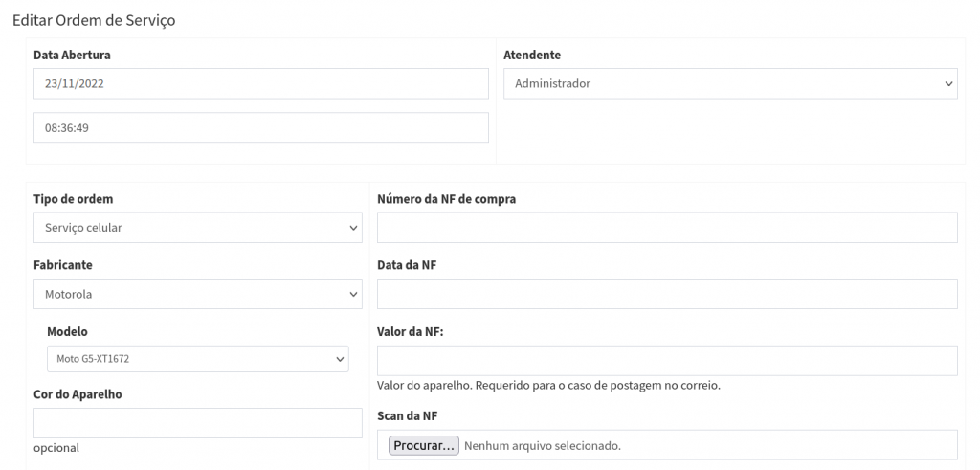Click the 'Nenhum arquivo selecionado' file text
Image resolution: width=980 pixels, height=470 pixels.
(x=543, y=445)
